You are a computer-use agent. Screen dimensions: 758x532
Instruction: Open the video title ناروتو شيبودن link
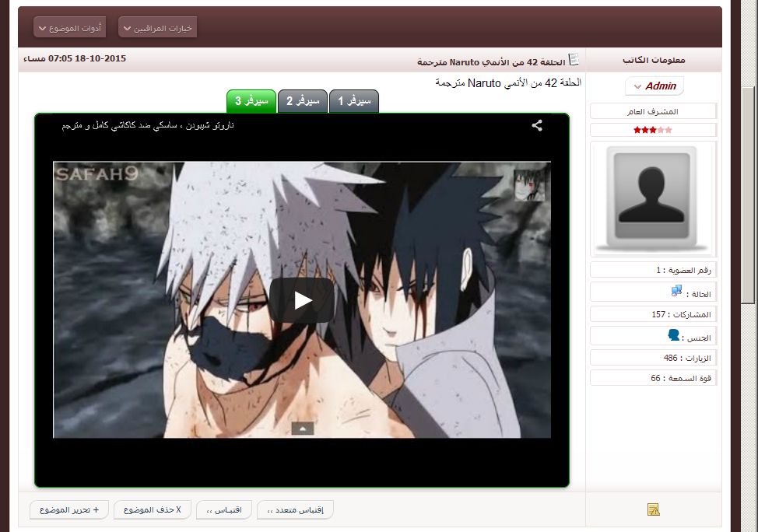[x=148, y=126]
